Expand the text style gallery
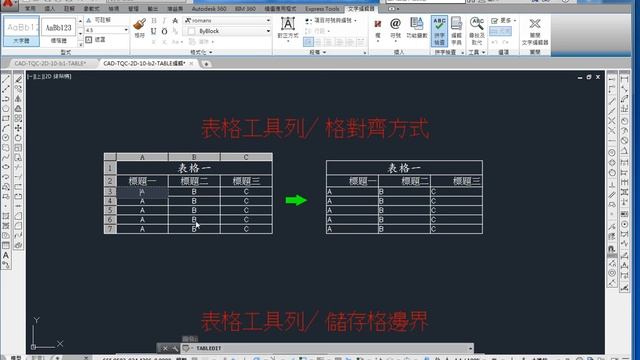The height and width of the screenshot is (360, 640). [80, 44]
